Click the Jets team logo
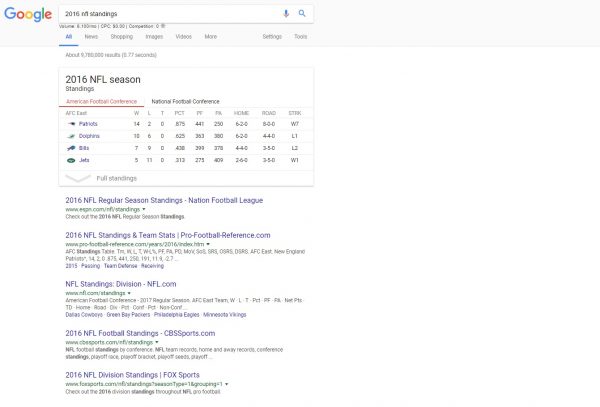 coord(71,159)
